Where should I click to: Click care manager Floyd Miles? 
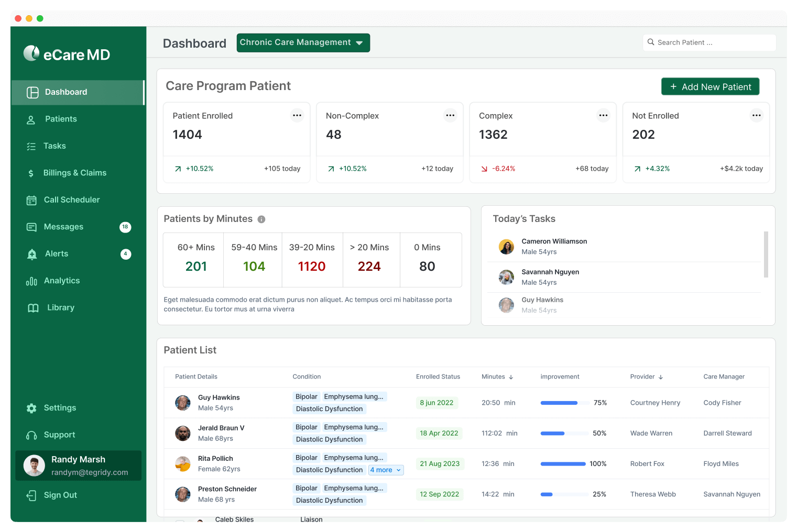(721, 464)
